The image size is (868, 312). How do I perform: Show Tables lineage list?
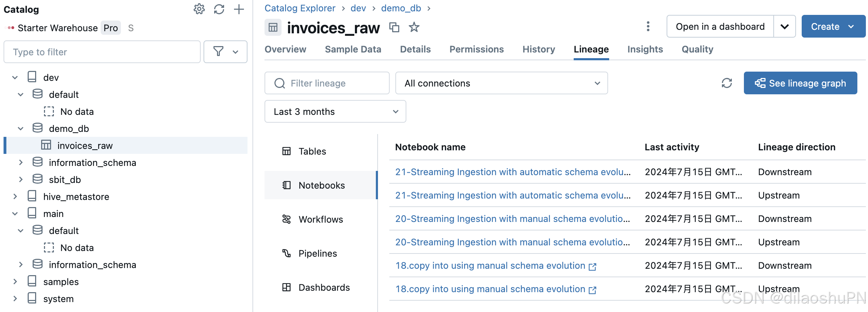point(321,151)
